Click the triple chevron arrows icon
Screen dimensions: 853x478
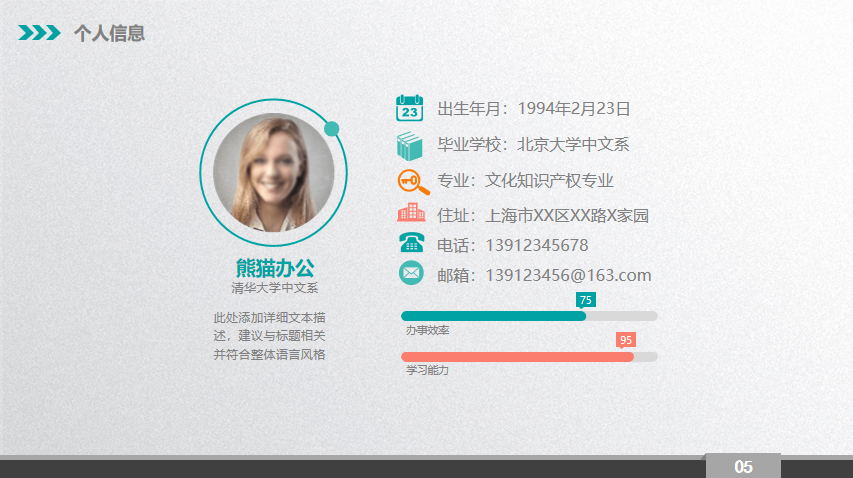coord(39,33)
